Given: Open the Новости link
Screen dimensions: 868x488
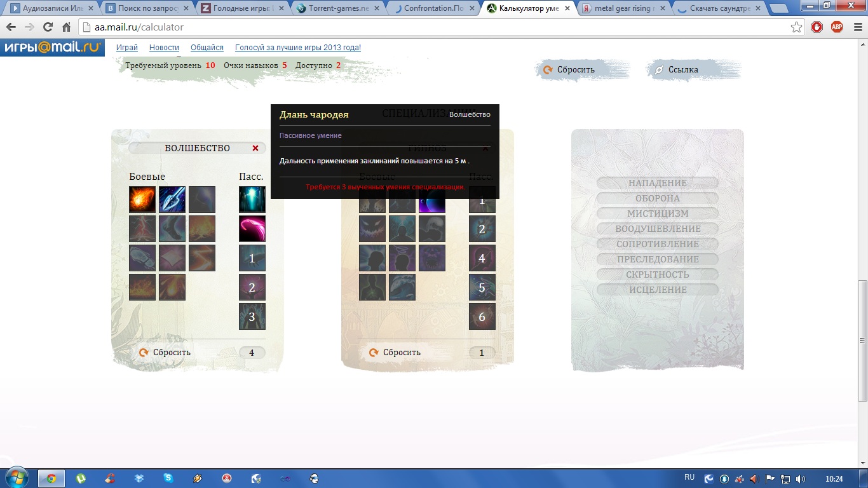Looking at the screenshot, I should pyautogui.click(x=164, y=48).
